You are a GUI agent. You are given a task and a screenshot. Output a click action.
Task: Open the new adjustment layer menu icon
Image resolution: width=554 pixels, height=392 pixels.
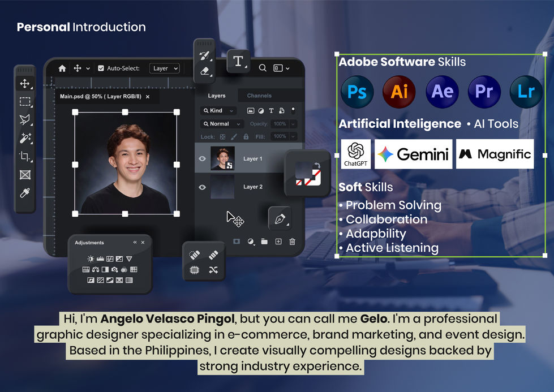[x=251, y=242]
